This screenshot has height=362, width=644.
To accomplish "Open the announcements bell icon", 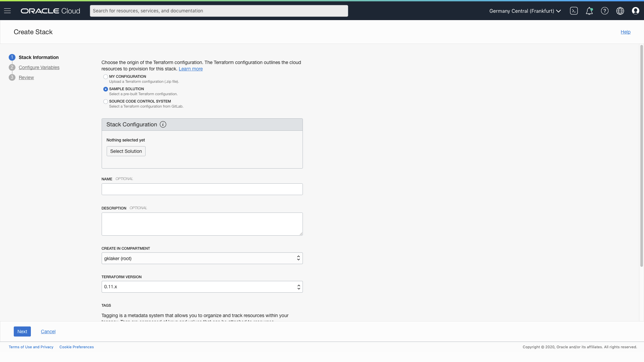I will click(589, 11).
